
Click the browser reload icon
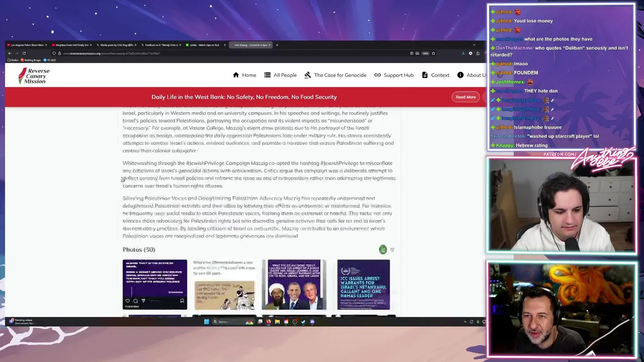[x=24, y=53]
